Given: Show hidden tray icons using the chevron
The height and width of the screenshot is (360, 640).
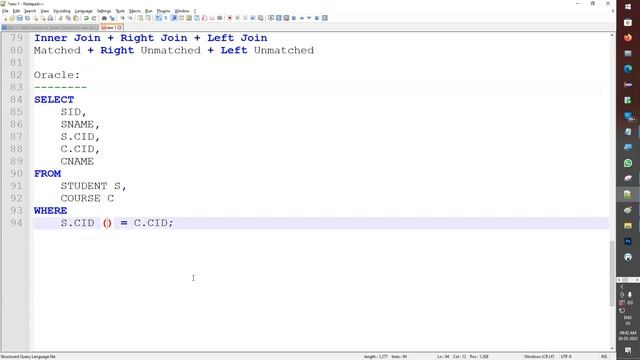Looking at the screenshot, I should (622, 287).
